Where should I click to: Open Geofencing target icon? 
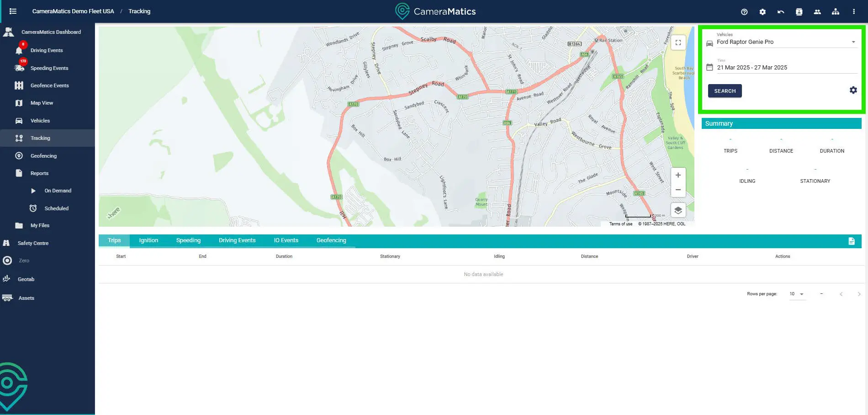19,156
